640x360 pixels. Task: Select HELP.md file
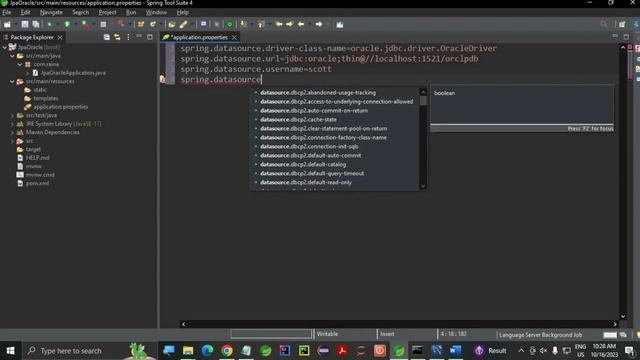[x=37, y=158]
